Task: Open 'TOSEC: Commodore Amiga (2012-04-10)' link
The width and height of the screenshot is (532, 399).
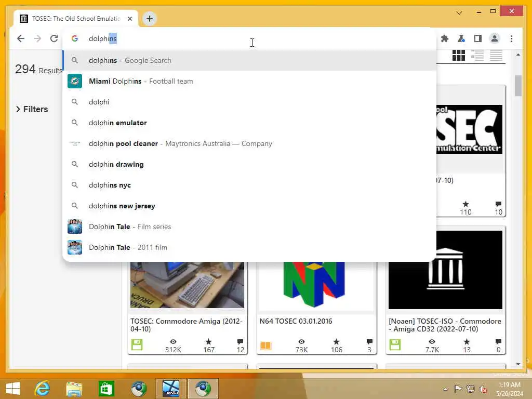Action: (187, 325)
